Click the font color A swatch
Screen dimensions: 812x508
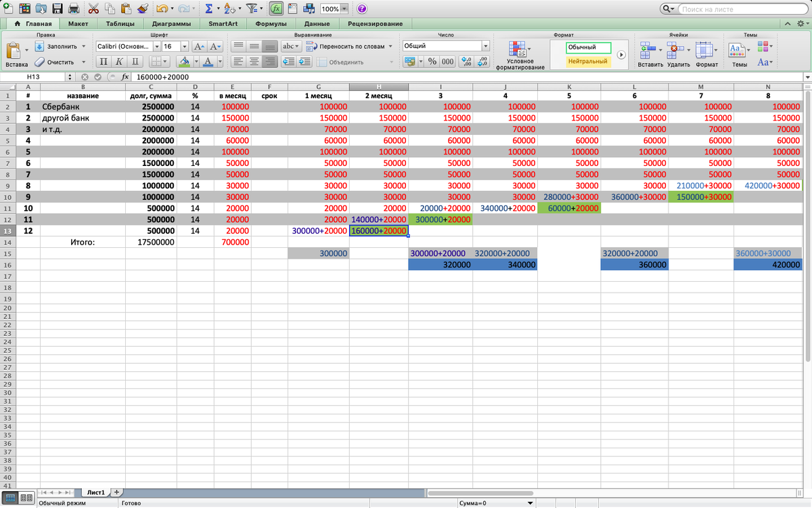pyautogui.click(x=208, y=62)
